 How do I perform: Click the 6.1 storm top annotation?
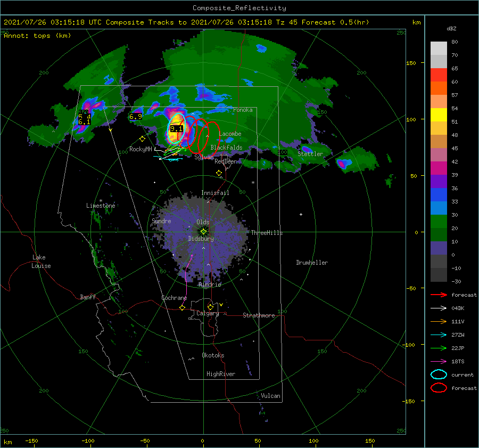tap(84, 122)
